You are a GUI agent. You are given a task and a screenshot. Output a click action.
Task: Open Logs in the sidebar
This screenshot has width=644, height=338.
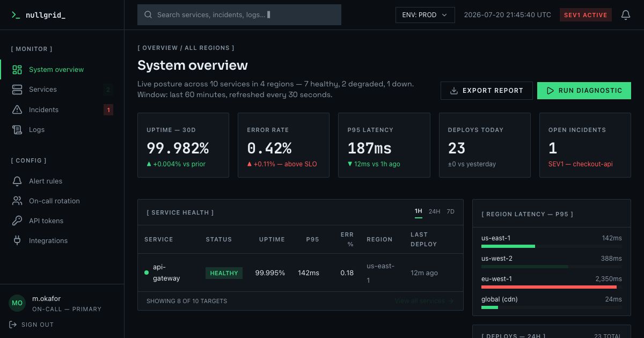point(62,129)
